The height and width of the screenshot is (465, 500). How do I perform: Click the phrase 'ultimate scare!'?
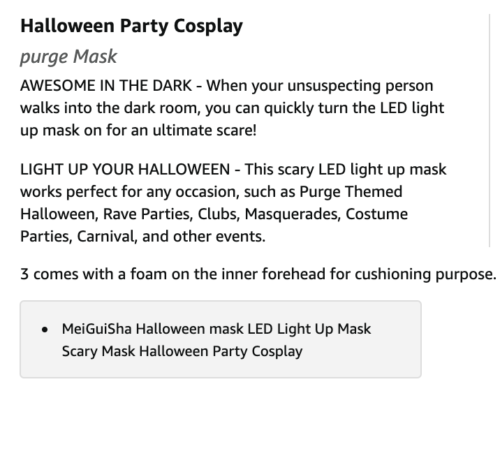tap(205, 130)
